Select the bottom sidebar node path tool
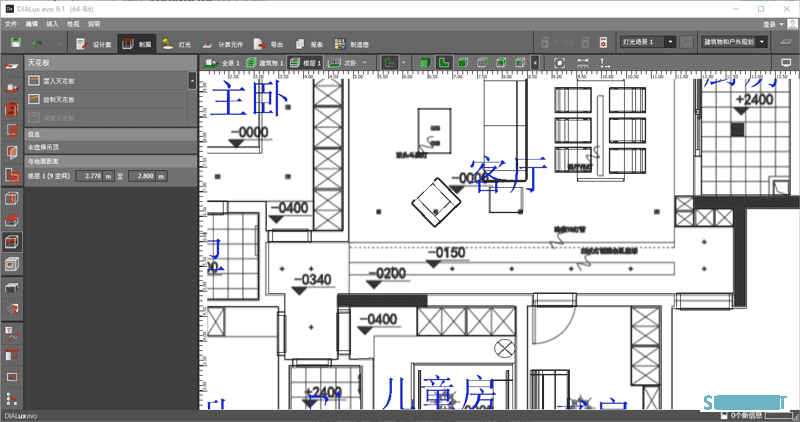This screenshot has height=422, width=800. [x=12, y=399]
